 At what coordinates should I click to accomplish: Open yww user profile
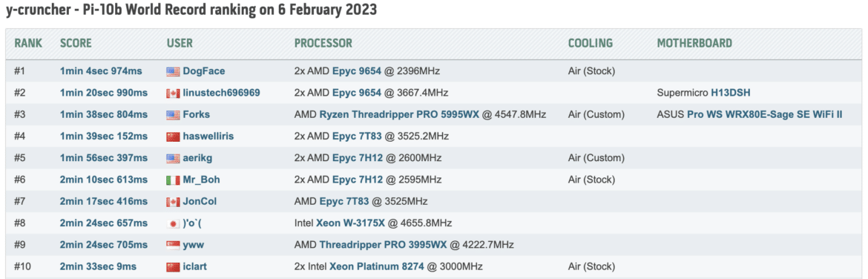click(193, 245)
